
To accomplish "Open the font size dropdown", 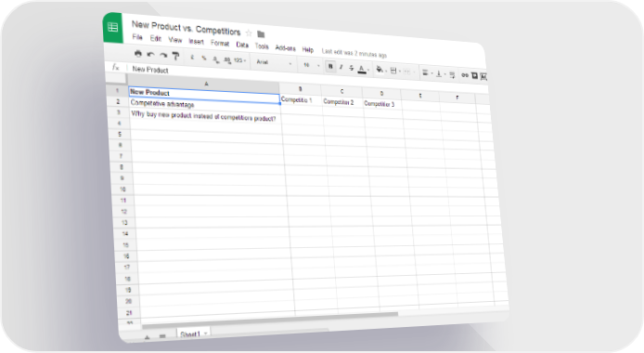I will pyautogui.click(x=311, y=65).
